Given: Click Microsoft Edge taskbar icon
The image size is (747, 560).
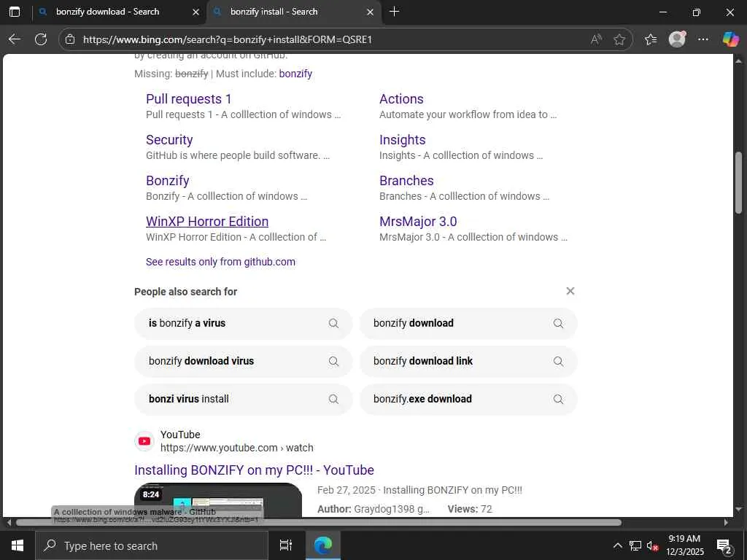Looking at the screenshot, I should coord(323,545).
